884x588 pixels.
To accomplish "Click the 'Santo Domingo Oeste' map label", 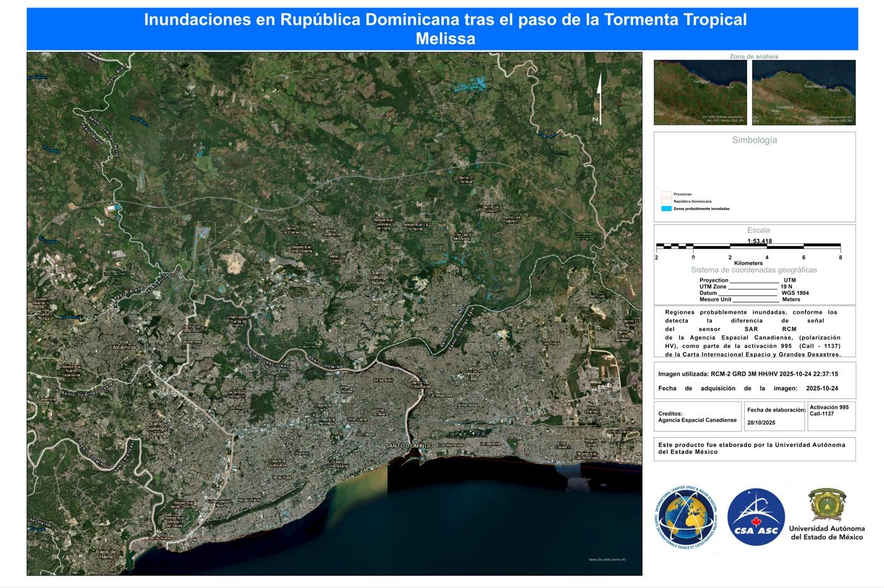I will pyautogui.click(x=156, y=429).
